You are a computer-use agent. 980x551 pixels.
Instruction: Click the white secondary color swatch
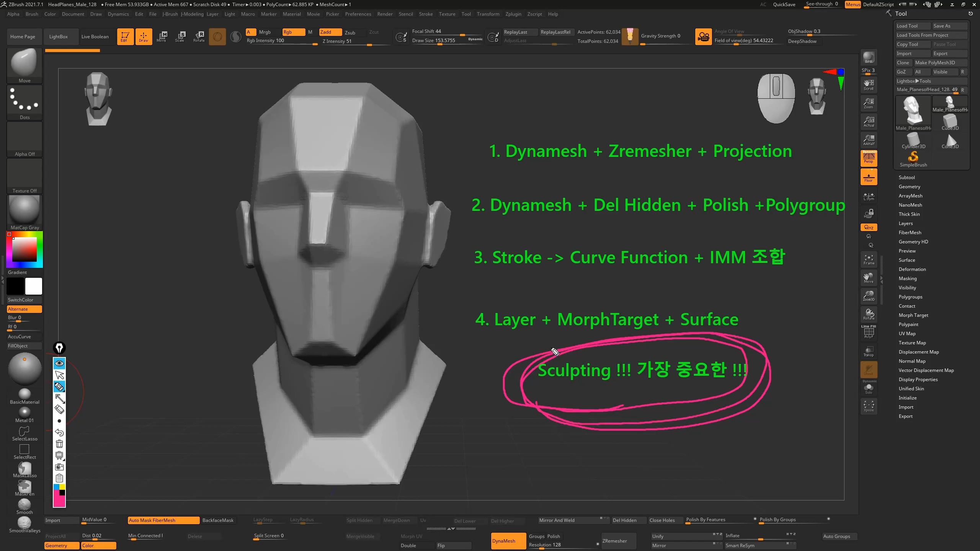pos(34,286)
